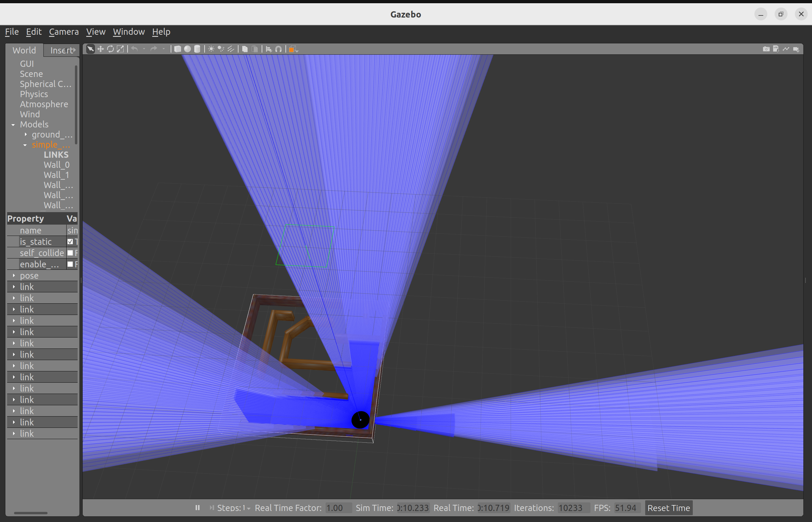Expand the ground_plane model tree item
Image resolution: width=812 pixels, height=522 pixels.
(26, 135)
